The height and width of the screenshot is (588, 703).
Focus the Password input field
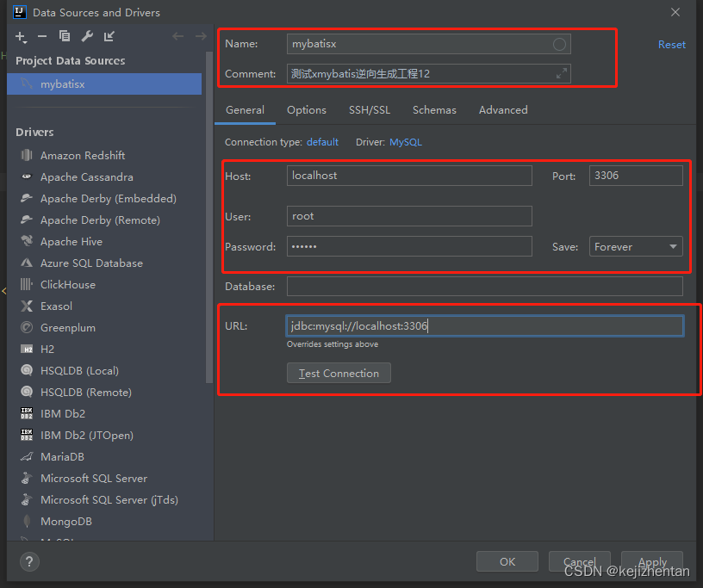(x=409, y=246)
